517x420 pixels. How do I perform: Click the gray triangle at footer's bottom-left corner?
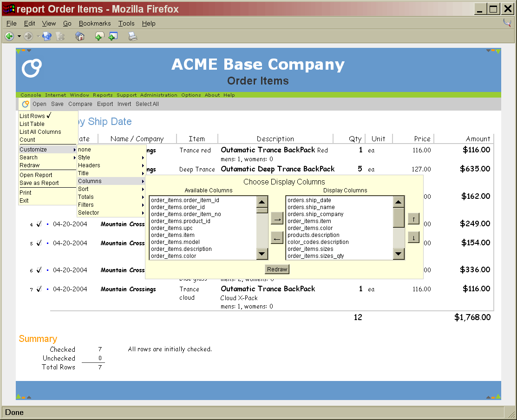29,397
